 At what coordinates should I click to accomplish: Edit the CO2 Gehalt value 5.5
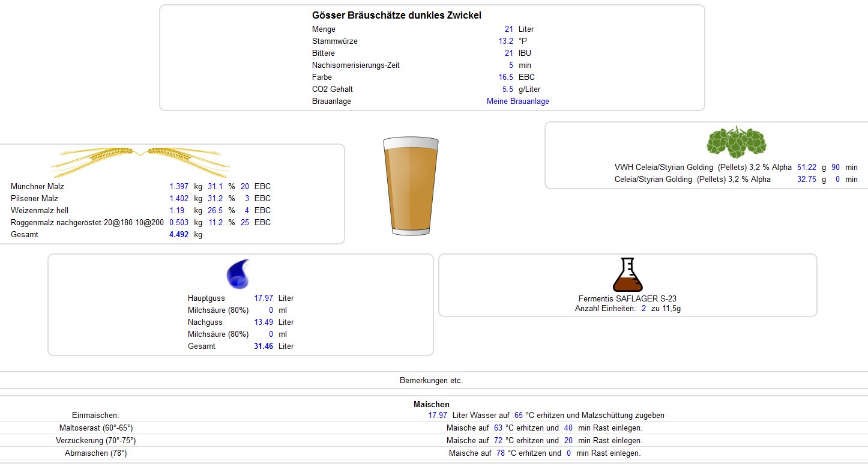pyautogui.click(x=507, y=89)
